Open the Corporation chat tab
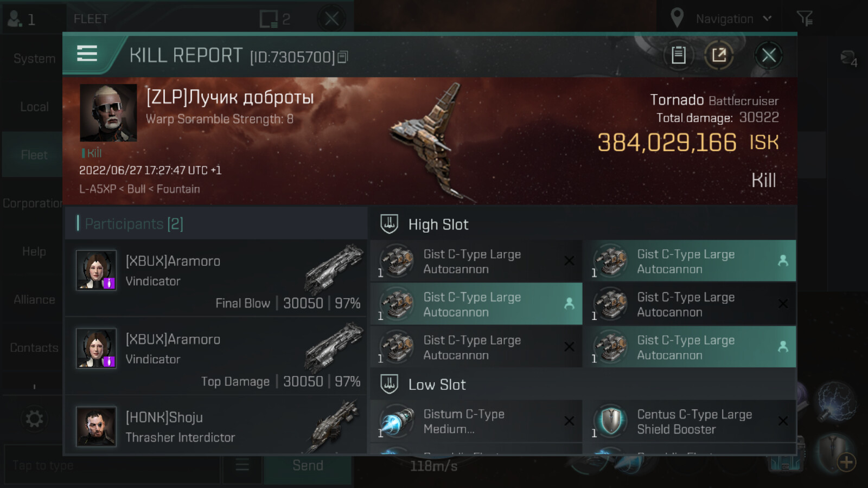Screen dimensions: 868x488 [x=33, y=203]
